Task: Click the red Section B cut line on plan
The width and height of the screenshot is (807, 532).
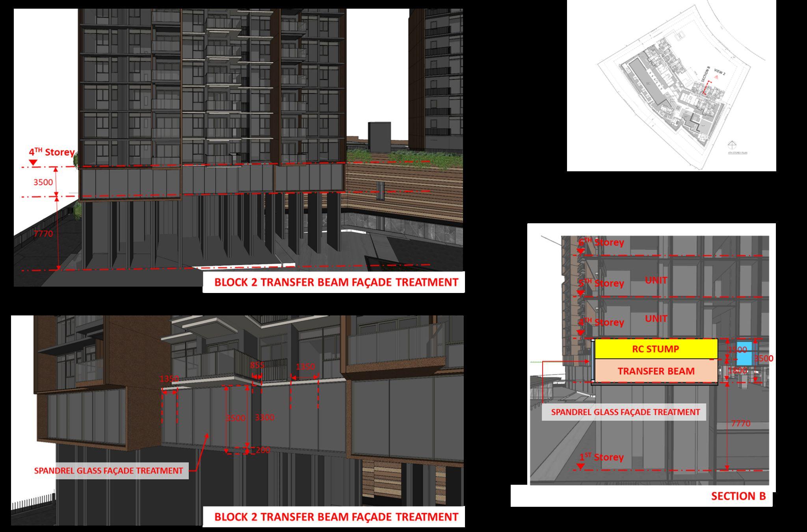Action: coord(707,88)
